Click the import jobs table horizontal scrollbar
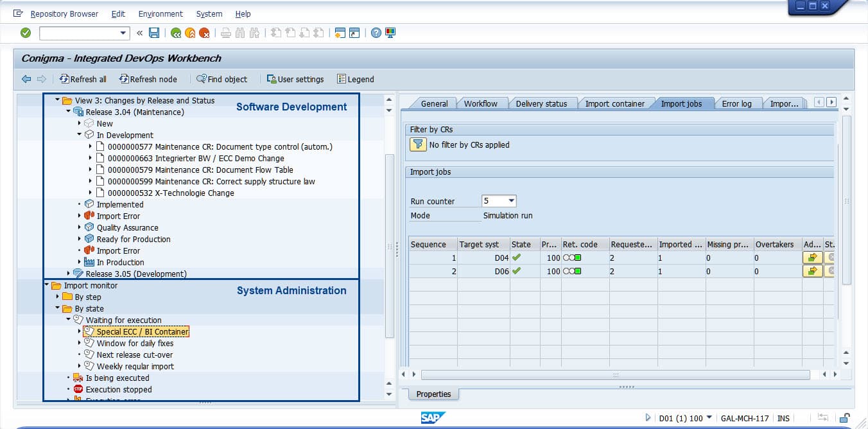This screenshot has height=429, width=868. 615,374
